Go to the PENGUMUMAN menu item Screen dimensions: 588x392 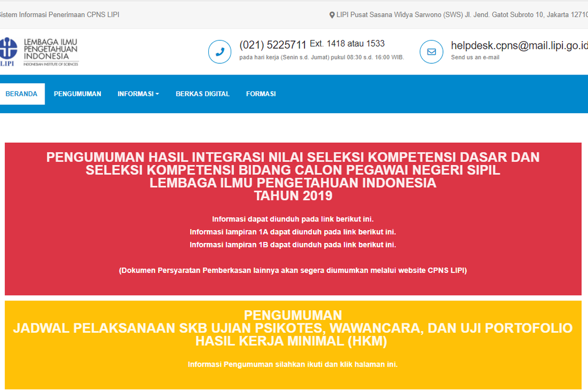point(77,94)
